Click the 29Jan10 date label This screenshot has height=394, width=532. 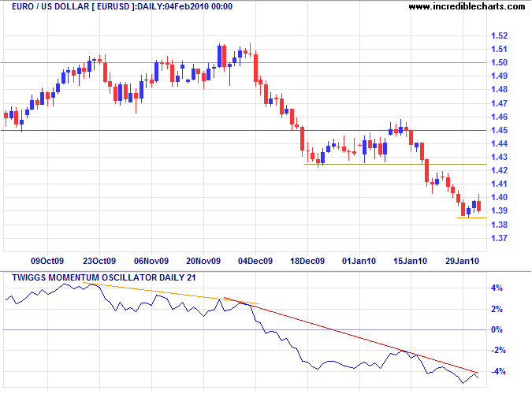(462, 261)
